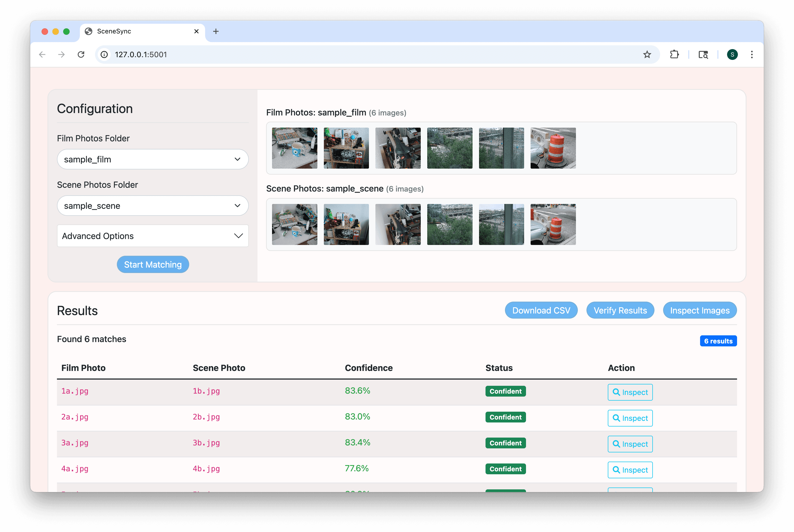
Task: Open new tab with plus icon
Action: tap(216, 32)
